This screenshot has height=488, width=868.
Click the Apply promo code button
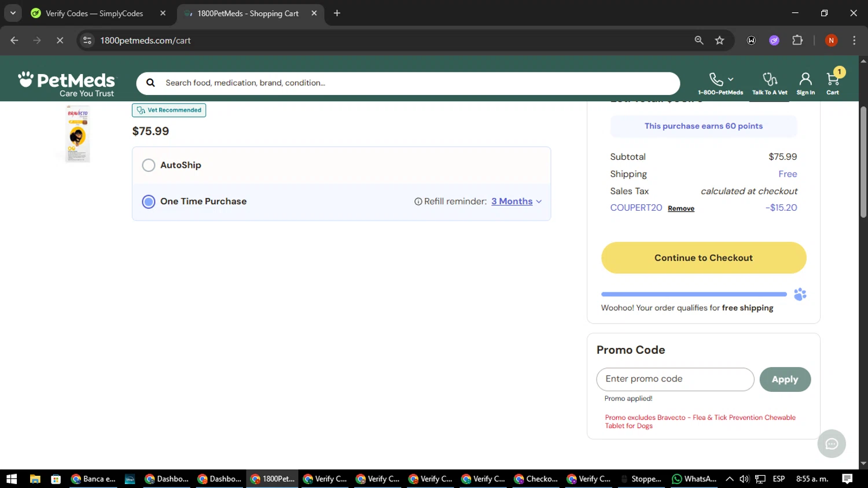[785, 380]
